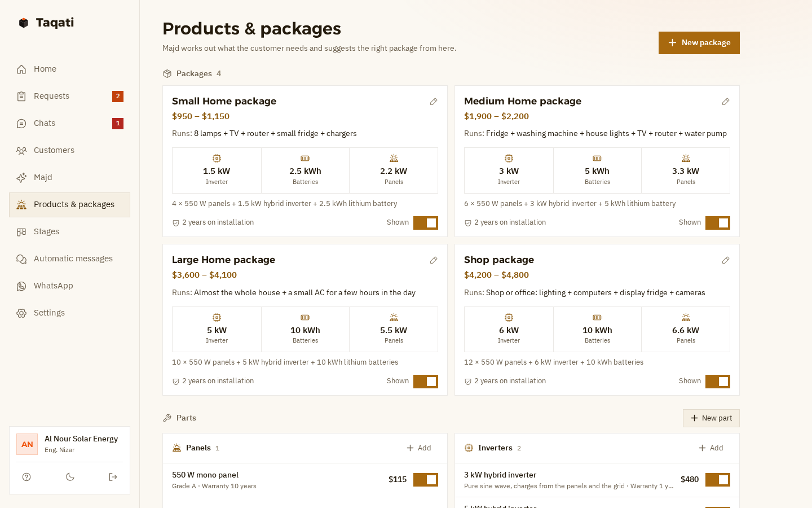Viewport: 812px width, 508px height.
Task: Disable the 550 W mono panel switch
Action: pos(426,480)
